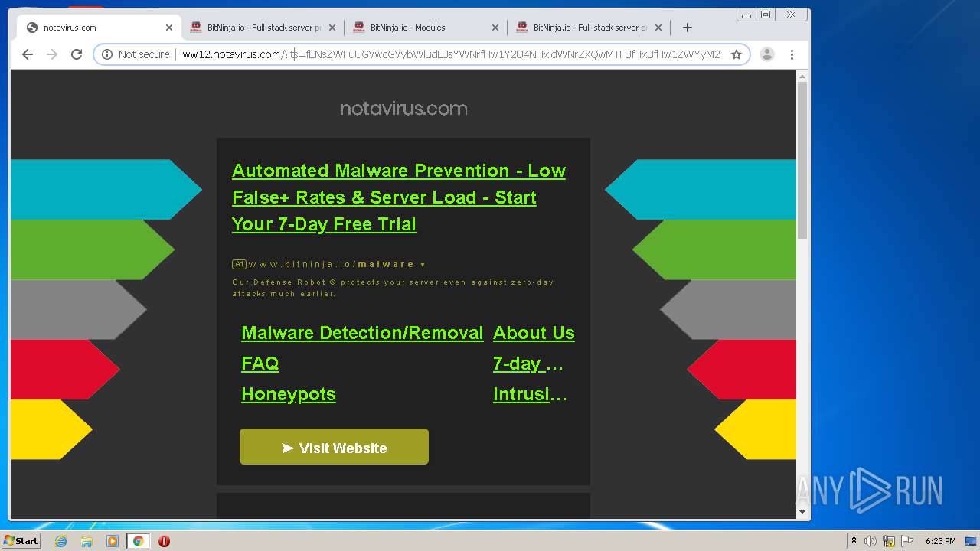
Task: Open the red Opera-style taskbar icon
Action: [x=164, y=541]
